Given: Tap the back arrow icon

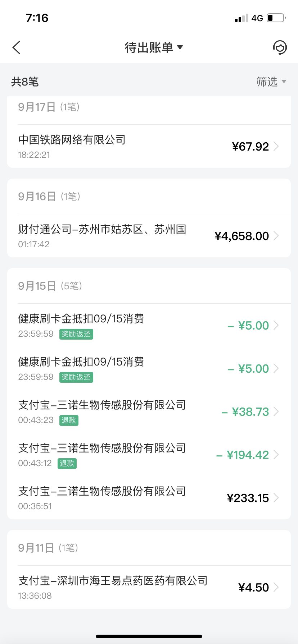Looking at the screenshot, I should (x=17, y=47).
